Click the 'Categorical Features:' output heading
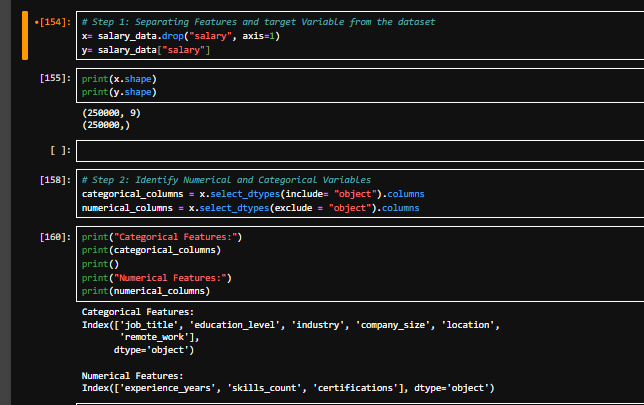The height and width of the screenshot is (405, 644). click(x=138, y=312)
